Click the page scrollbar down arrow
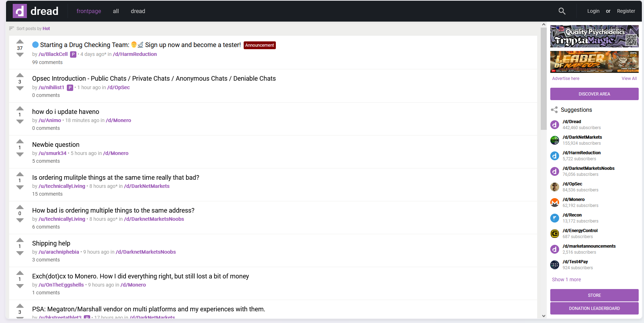Viewport: 644px width, 323px height. tap(544, 316)
